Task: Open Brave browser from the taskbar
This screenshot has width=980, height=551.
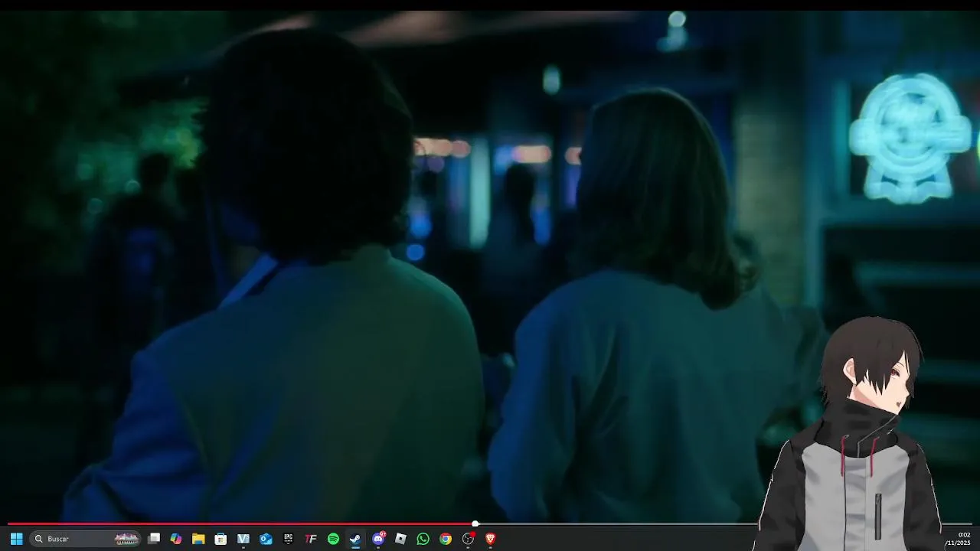Action: pos(491,539)
